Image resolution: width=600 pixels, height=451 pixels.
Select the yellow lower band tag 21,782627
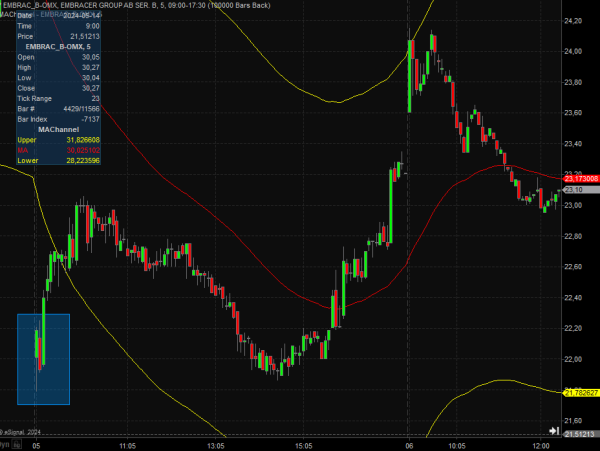pyautogui.click(x=581, y=393)
